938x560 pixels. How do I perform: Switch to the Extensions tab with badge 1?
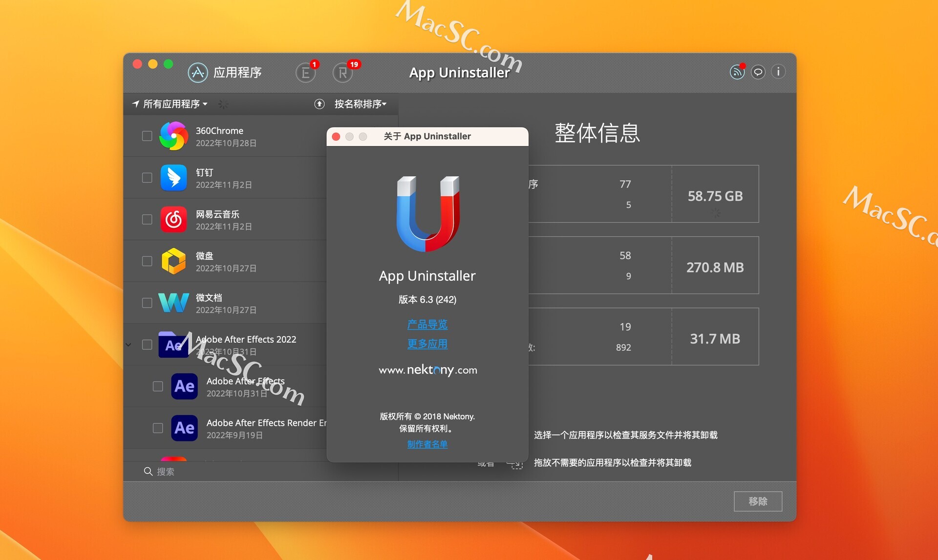tap(306, 73)
